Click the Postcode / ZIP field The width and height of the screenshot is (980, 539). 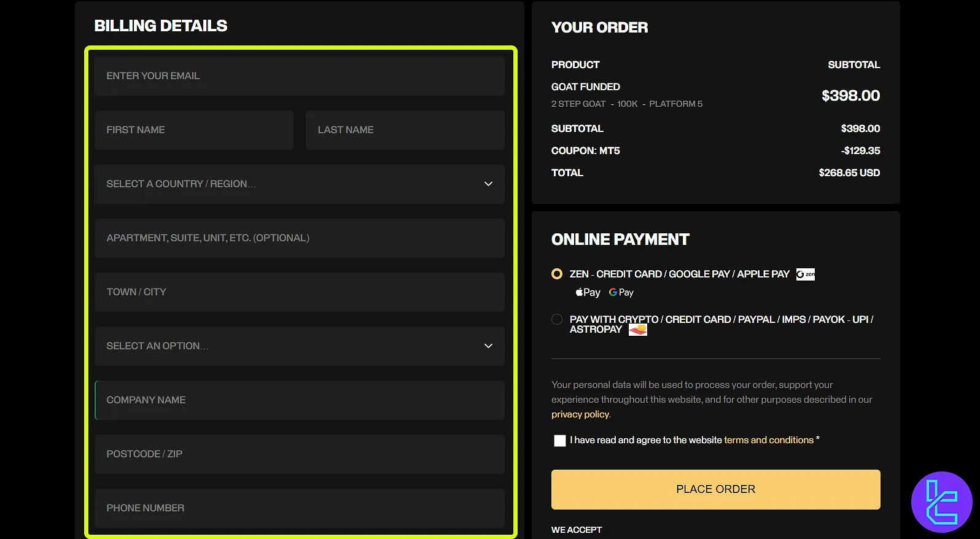[299, 454]
